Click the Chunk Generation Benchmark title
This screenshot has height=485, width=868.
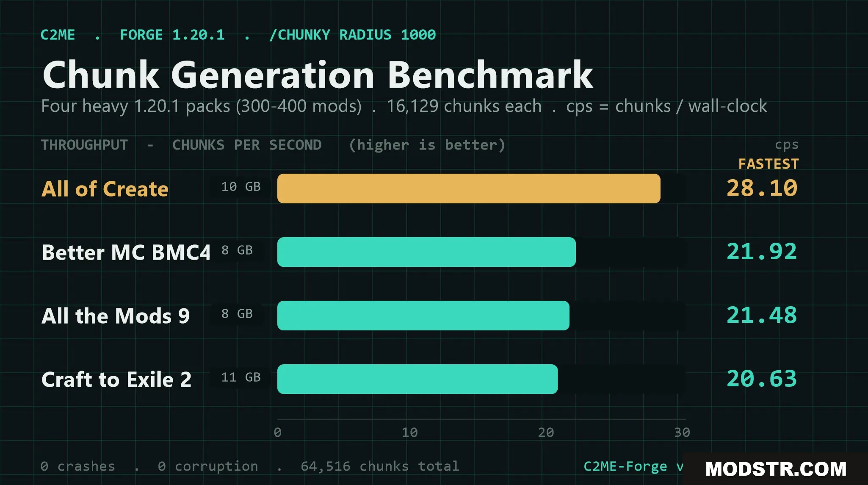click(x=318, y=75)
